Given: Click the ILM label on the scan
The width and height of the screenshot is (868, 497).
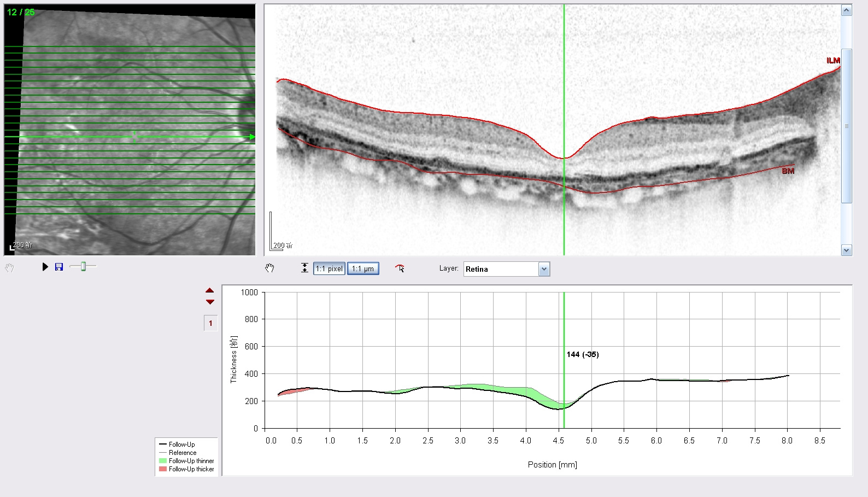Looking at the screenshot, I should point(833,61).
